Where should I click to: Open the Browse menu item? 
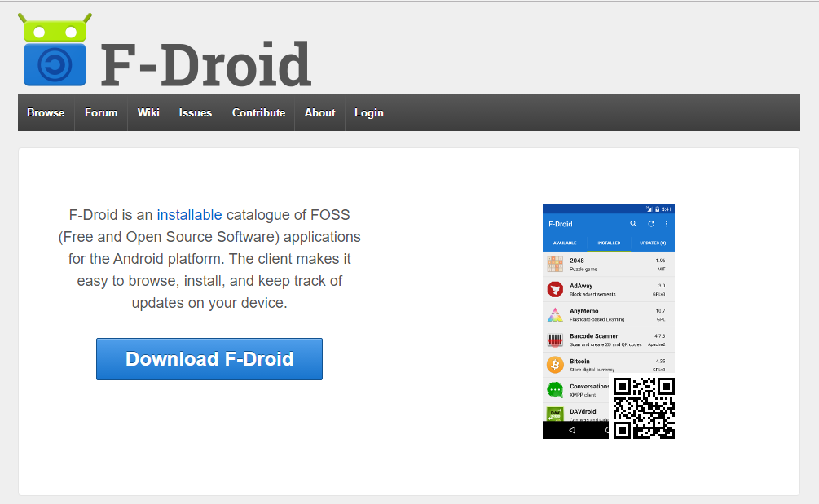[46, 112]
